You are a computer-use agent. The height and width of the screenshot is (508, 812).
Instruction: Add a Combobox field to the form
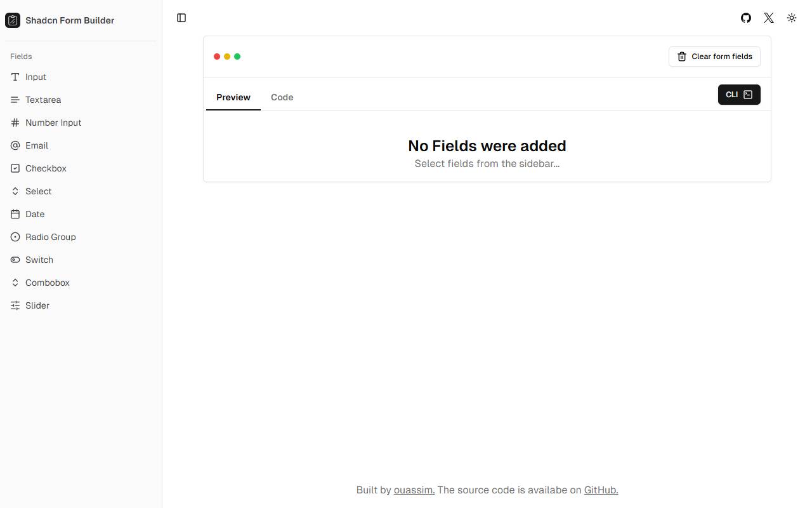point(81,283)
